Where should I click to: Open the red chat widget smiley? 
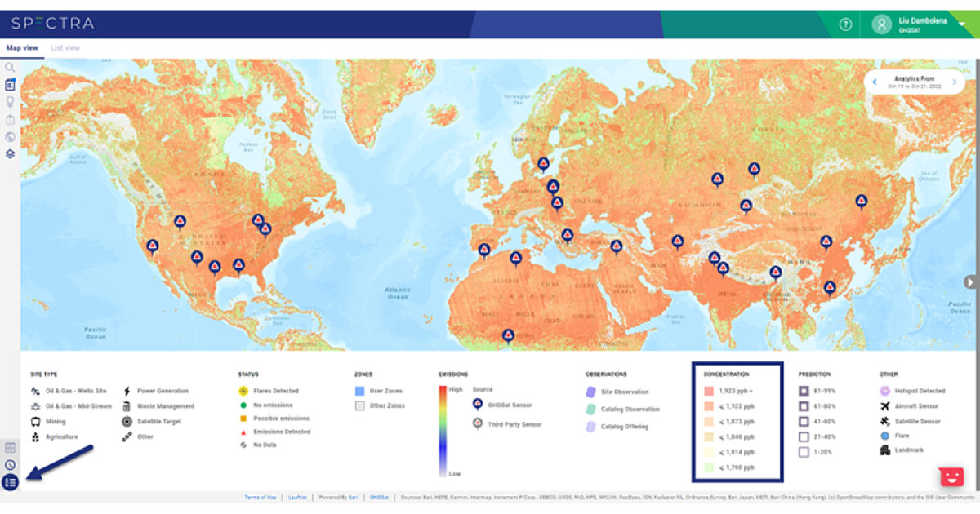(950, 476)
